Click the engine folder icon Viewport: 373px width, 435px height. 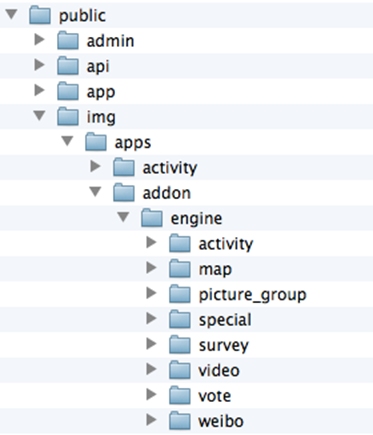click(x=152, y=218)
